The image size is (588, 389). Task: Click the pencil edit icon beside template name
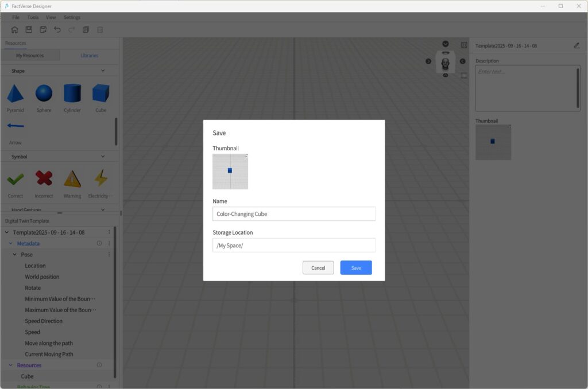[x=577, y=46]
